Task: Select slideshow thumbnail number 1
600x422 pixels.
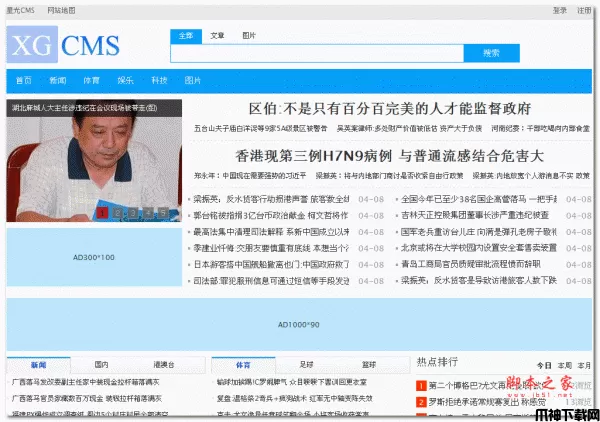Action: coord(102,212)
